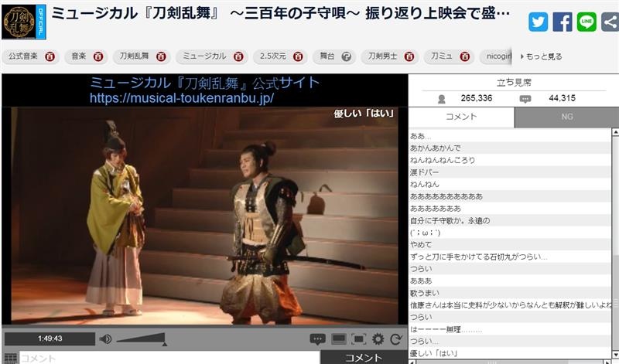The width and height of the screenshot is (619, 364).
Task: Open the 2.5次元 tag
Action: (x=273, y=56)
